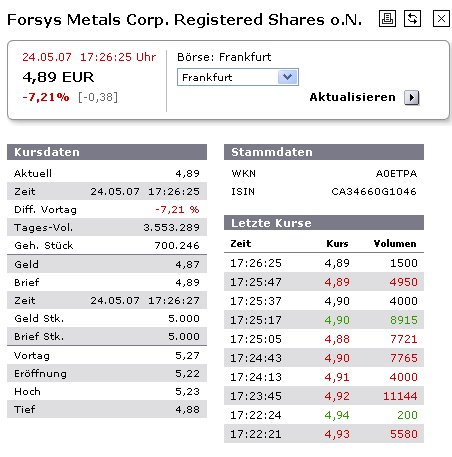Click the ISIN value CA34660G1046
The image size is (452, 457).
tap(374, 192)
